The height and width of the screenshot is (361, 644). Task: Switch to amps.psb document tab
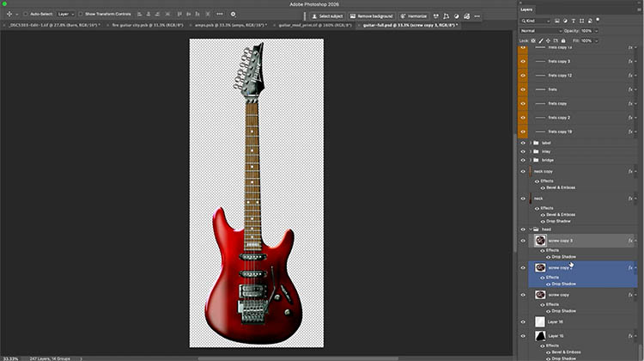coord(230,25)
